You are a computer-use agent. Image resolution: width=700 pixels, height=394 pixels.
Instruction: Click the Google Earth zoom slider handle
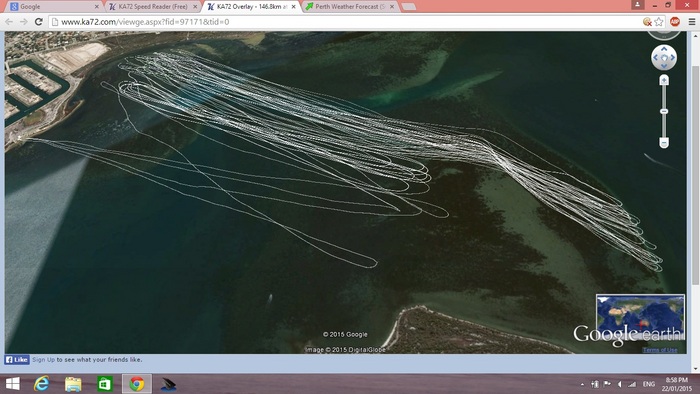(x=664, y=111)
